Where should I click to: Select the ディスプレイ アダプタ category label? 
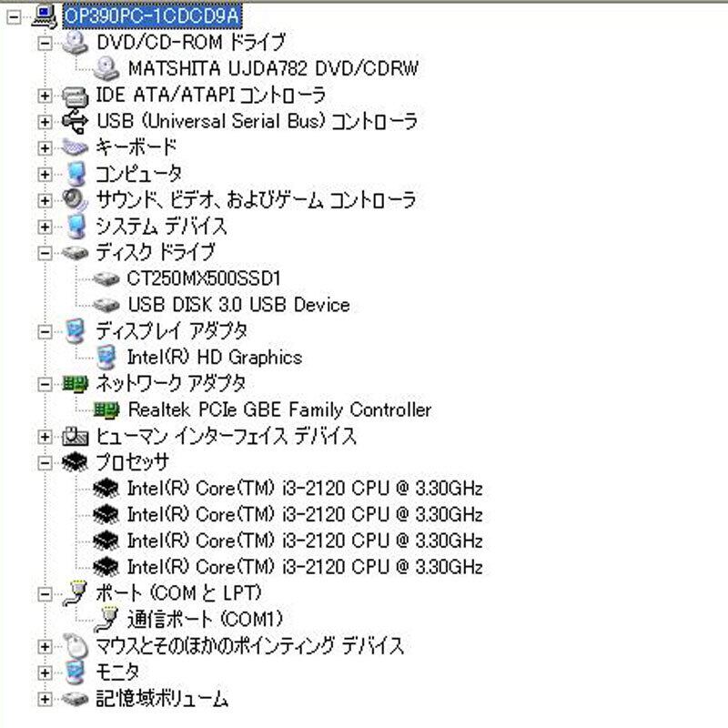pos(171,331)
